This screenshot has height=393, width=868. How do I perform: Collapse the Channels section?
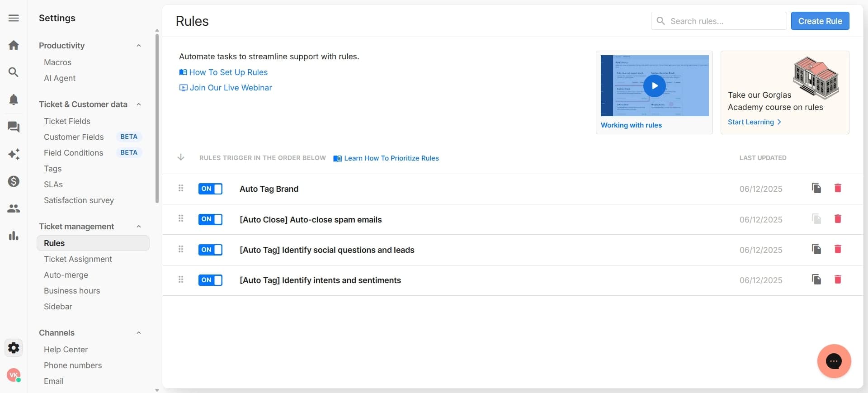139,333
